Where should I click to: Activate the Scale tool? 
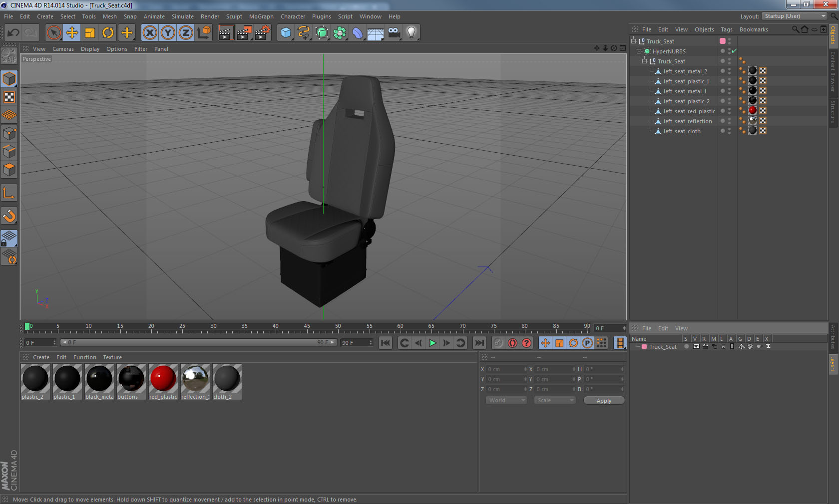coord(90,33)
